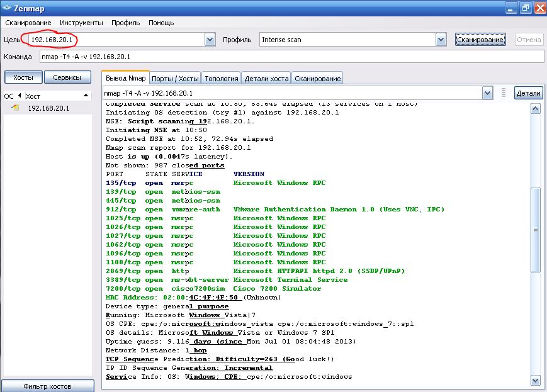
Task: Open the Помощь menu
Action: coord(161,23)
